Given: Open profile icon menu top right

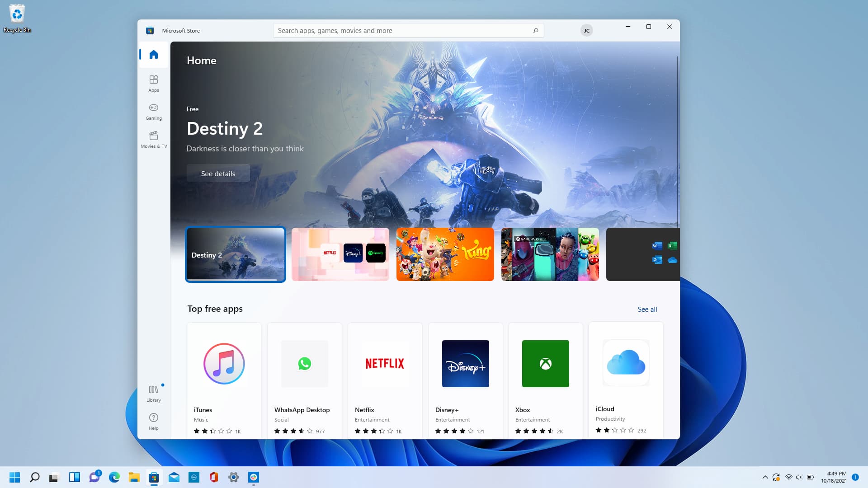Looking at the screenshot, I should point(587,30).
